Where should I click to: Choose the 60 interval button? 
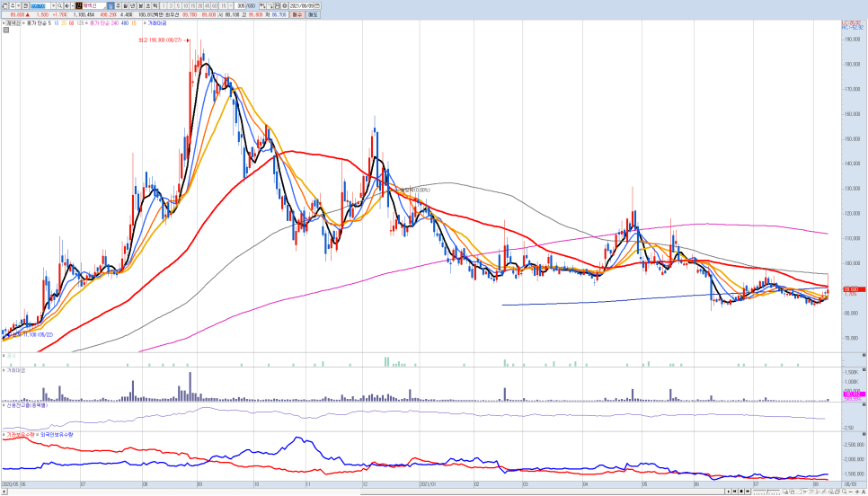point(215,5)
